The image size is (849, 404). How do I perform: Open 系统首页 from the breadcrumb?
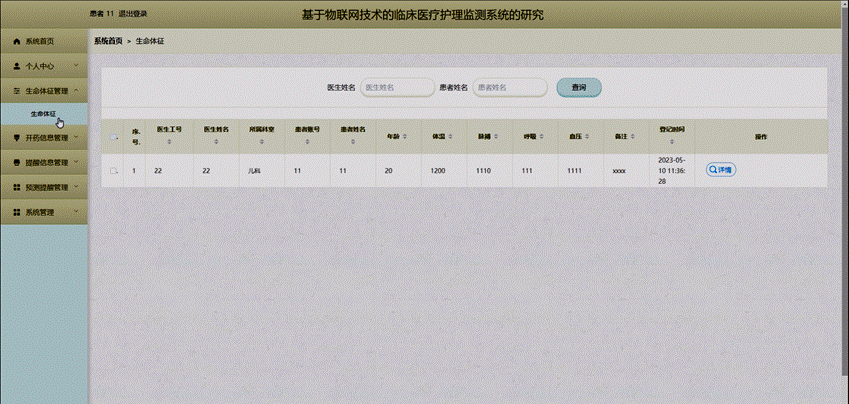108,41
